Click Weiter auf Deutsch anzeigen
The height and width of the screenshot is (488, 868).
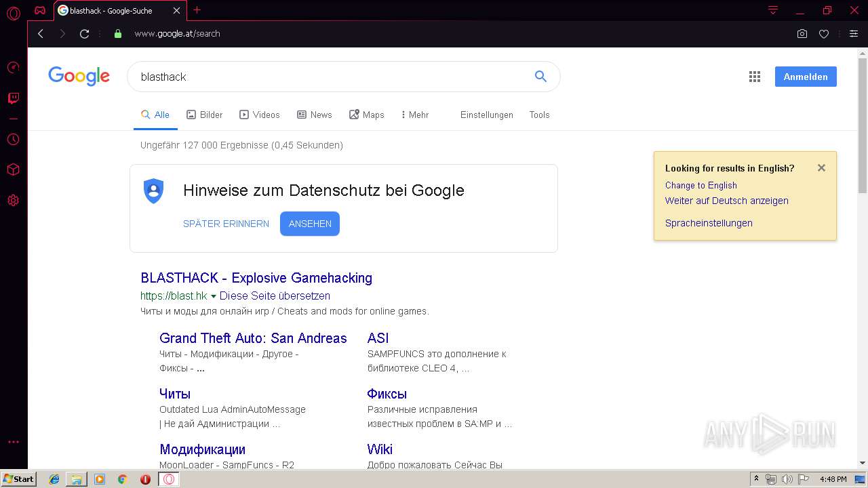click(x=727, y=201)
